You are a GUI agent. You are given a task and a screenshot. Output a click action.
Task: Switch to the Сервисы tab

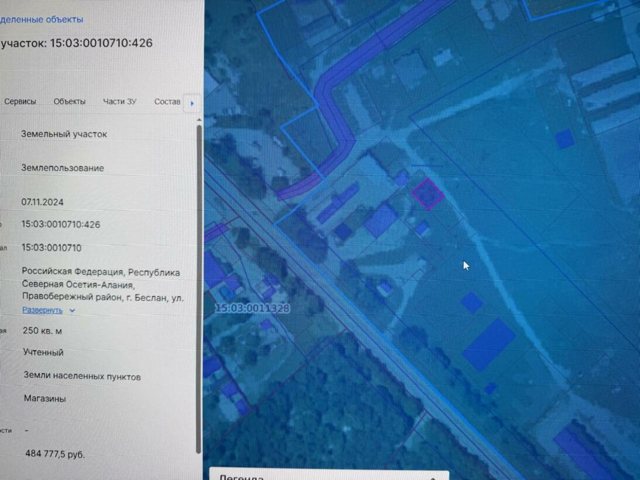pos(20,102)
